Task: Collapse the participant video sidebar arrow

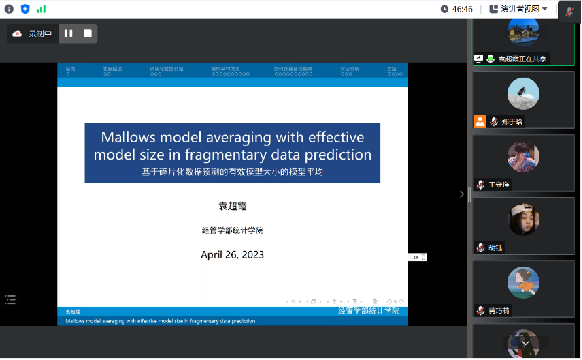Action: 461,194
